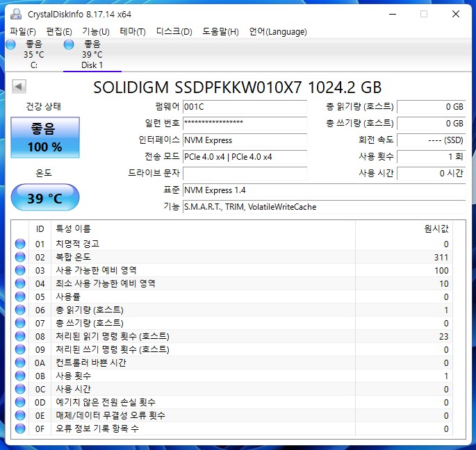Open the 디스크(D) menu
The height and width of the screenshot is (450, 476).
pyautogui.click(x=174, y=31)
